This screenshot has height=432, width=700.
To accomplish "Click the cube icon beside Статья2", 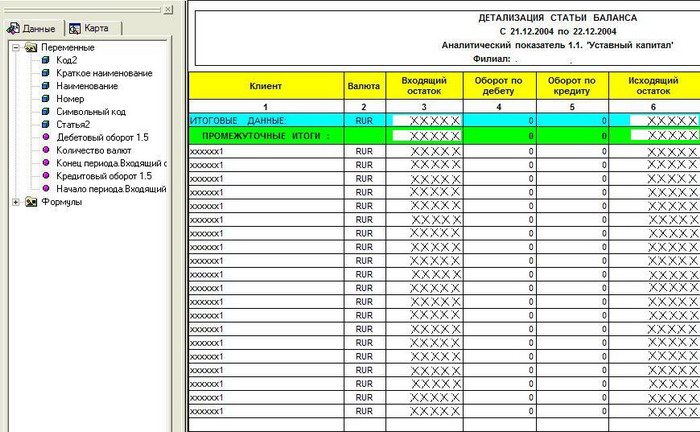I will click(46, 125).
